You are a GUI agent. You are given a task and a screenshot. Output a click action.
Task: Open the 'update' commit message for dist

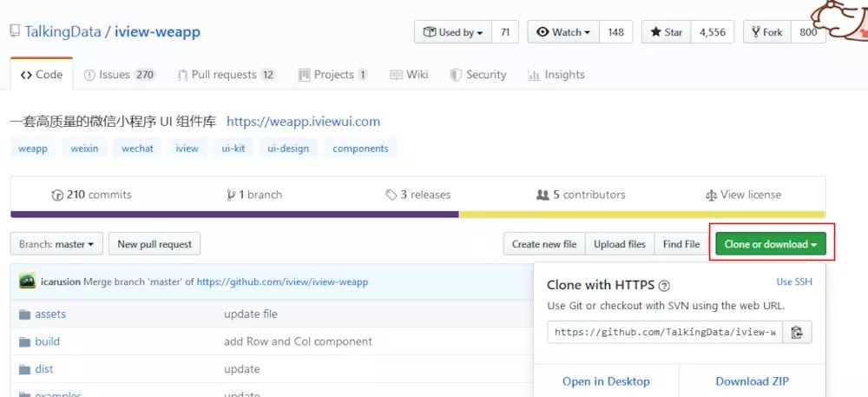coord(242,369)
